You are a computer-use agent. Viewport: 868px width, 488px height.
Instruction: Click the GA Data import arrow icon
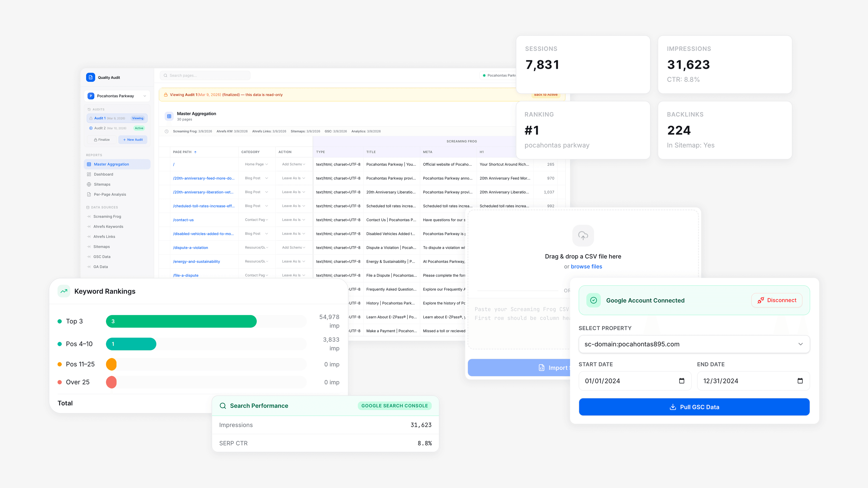point(89,267)
